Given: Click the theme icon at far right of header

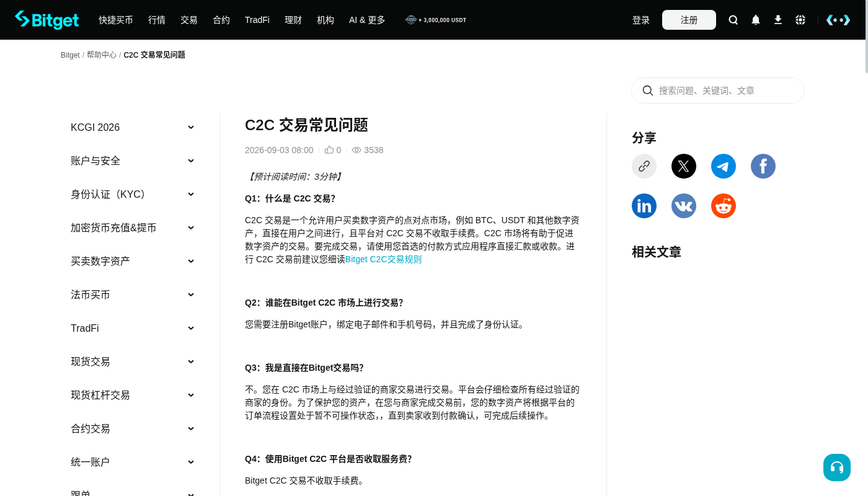Looking at the screenshot, I should [838, 20].
